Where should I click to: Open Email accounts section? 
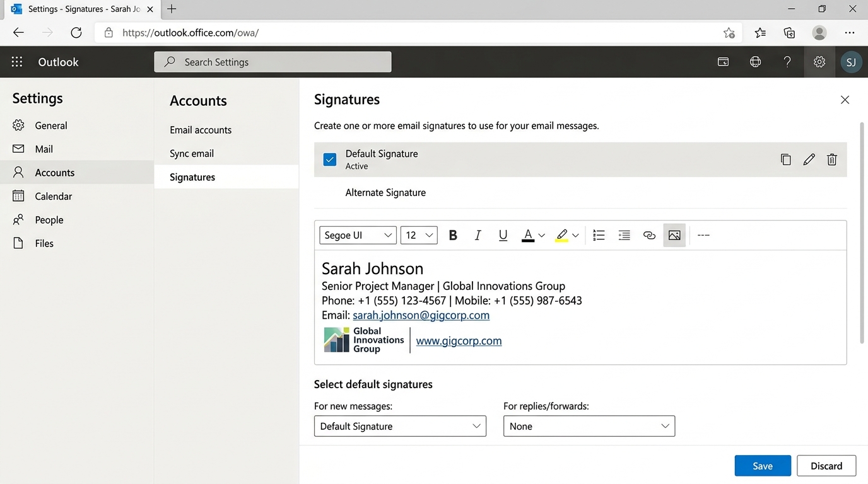(226, 130)
